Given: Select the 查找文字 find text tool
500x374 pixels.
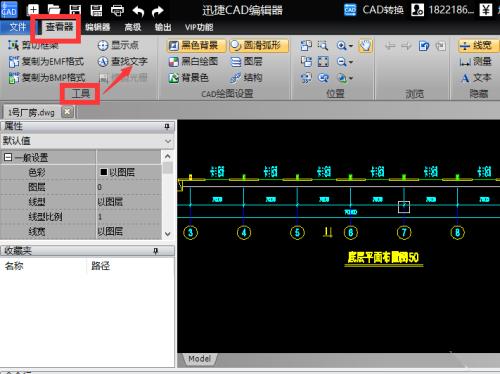Looking at the screenshot, I should click(x=123, y=61).
